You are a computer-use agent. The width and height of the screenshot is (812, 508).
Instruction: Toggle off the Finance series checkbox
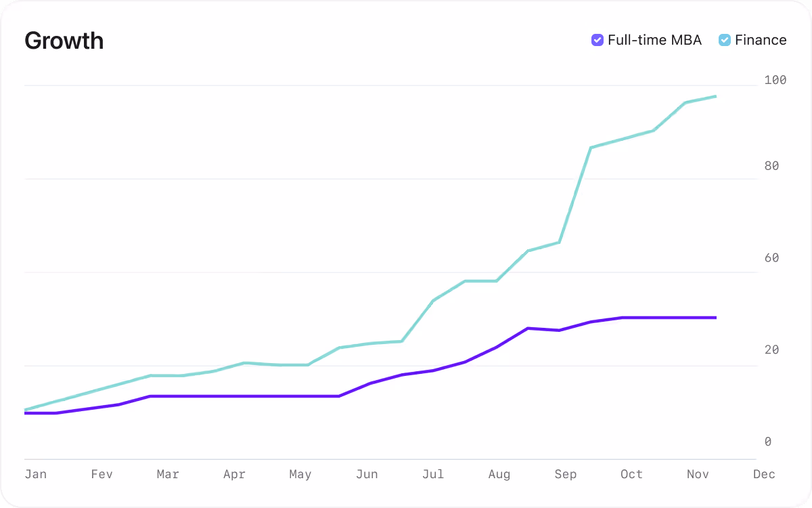724,40
